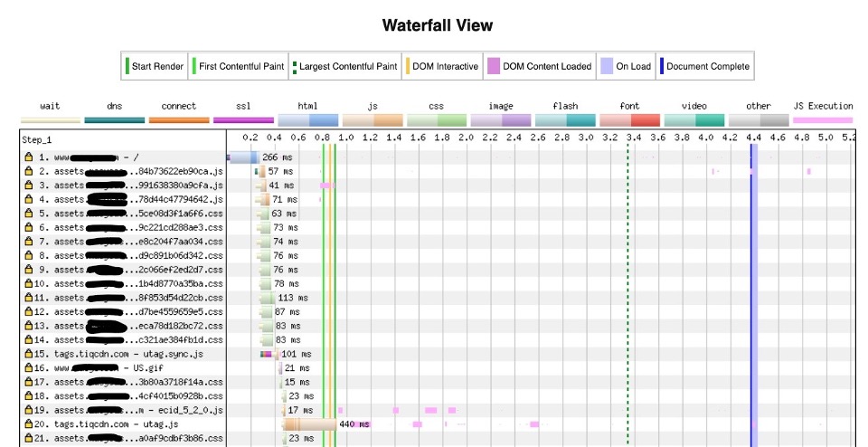Click the lock icon next to US.gif

[29, 368]
